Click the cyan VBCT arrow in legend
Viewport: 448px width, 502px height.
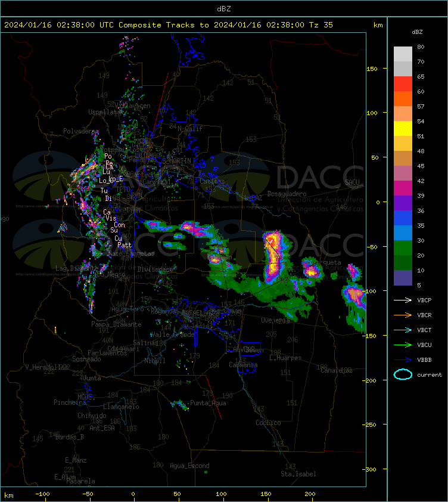click(x=403, y=330)
